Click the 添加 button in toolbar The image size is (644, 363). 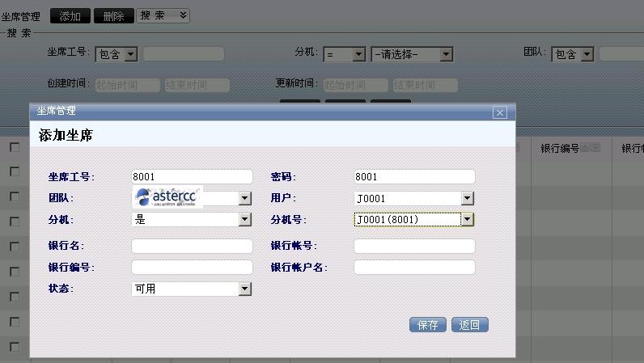coord(70,16)
